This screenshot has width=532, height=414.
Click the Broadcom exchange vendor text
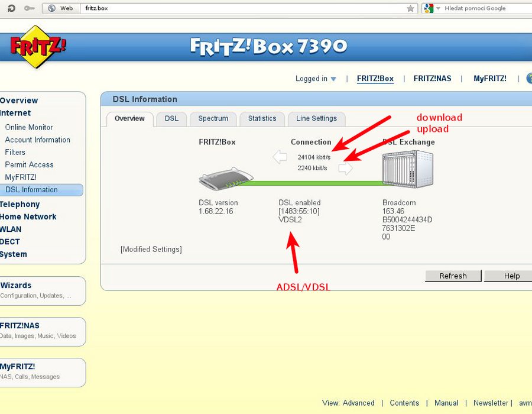pos(399,203)
